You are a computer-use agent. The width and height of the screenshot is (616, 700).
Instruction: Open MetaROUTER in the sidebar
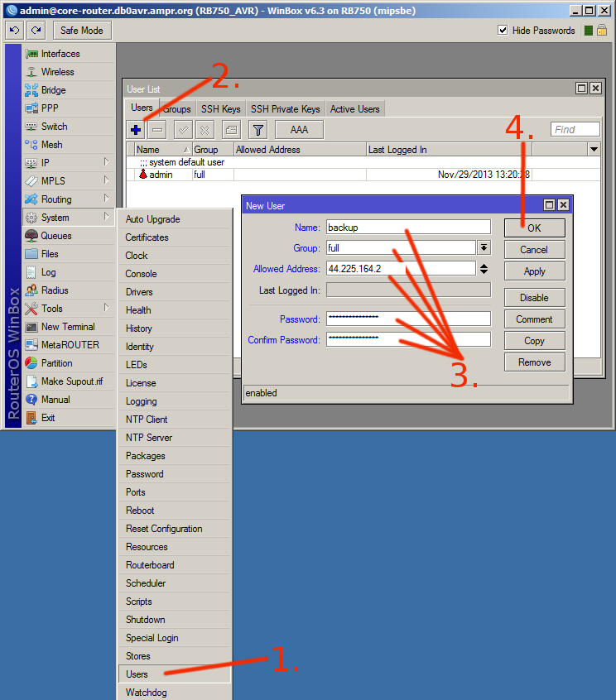pyautogui.click(x=69, y=345)
